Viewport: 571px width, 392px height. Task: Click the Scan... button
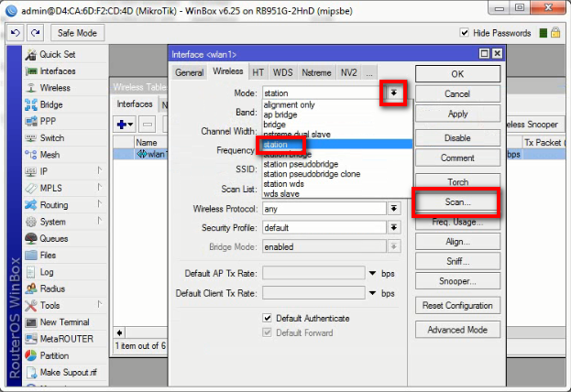(457, 202)
